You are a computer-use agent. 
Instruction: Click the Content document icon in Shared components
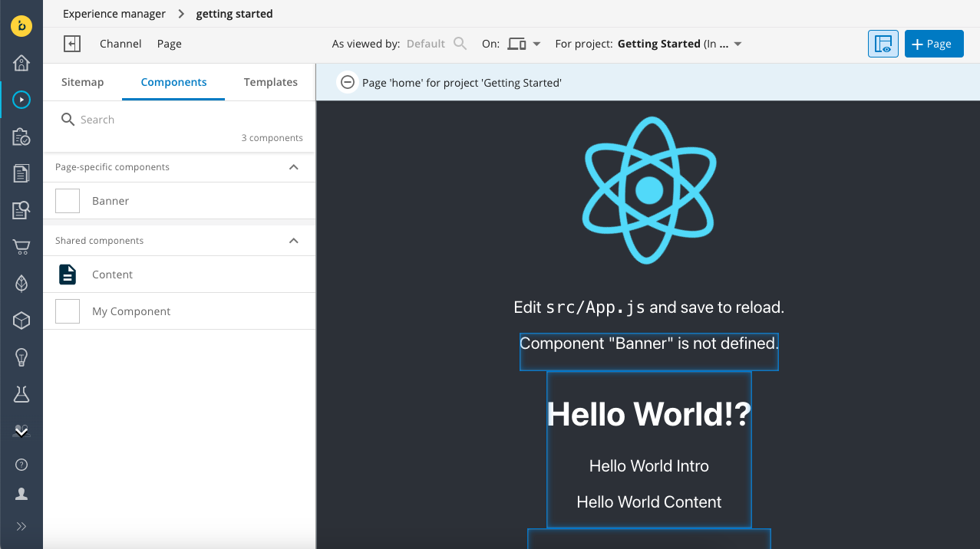pos(68,274)
